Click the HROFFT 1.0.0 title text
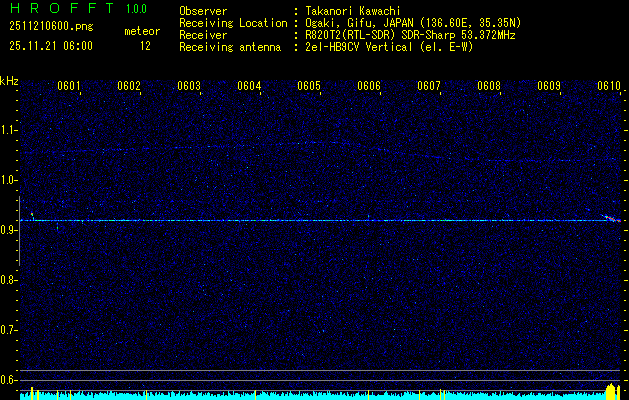 pyautogui.click(x=79, y=8)
